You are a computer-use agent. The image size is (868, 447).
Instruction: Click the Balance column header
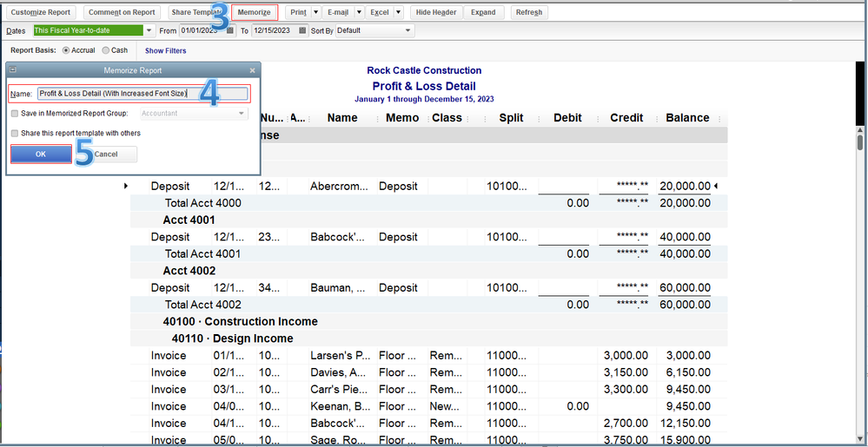click(687, 118)
